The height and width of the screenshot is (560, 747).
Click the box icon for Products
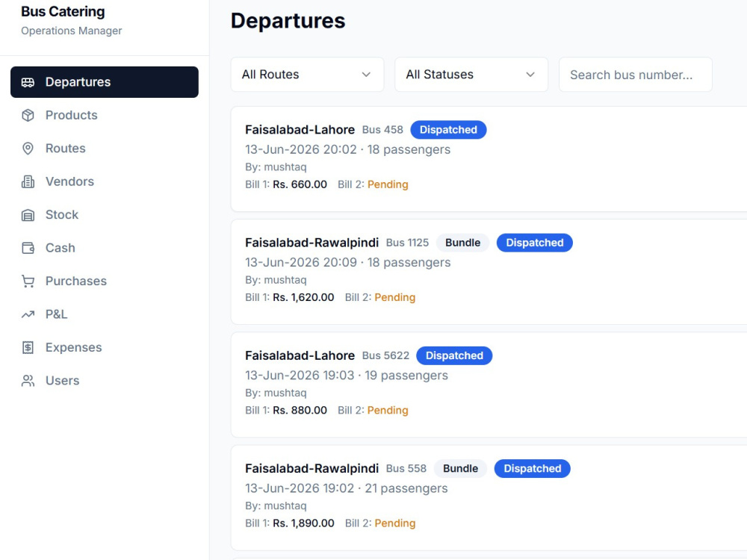28,115
